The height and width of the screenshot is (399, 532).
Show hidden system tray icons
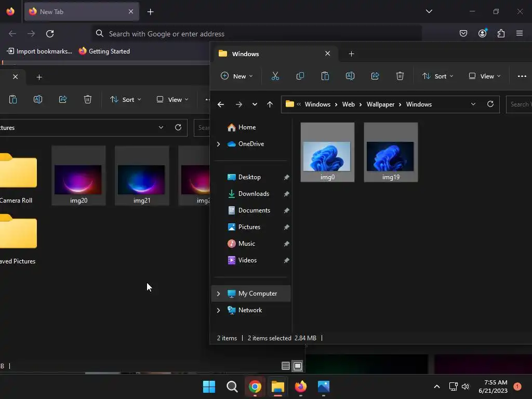pyautogui.click(x=437, y=387)
